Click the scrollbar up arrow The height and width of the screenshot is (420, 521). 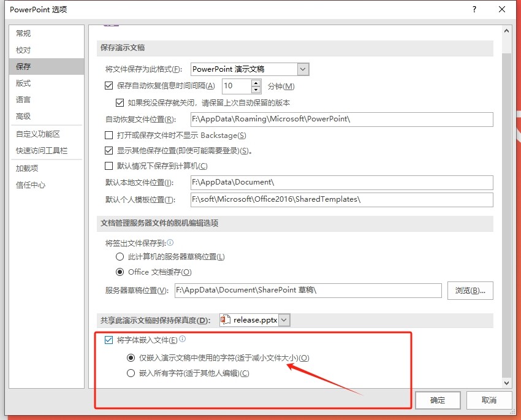pos(506,31)
